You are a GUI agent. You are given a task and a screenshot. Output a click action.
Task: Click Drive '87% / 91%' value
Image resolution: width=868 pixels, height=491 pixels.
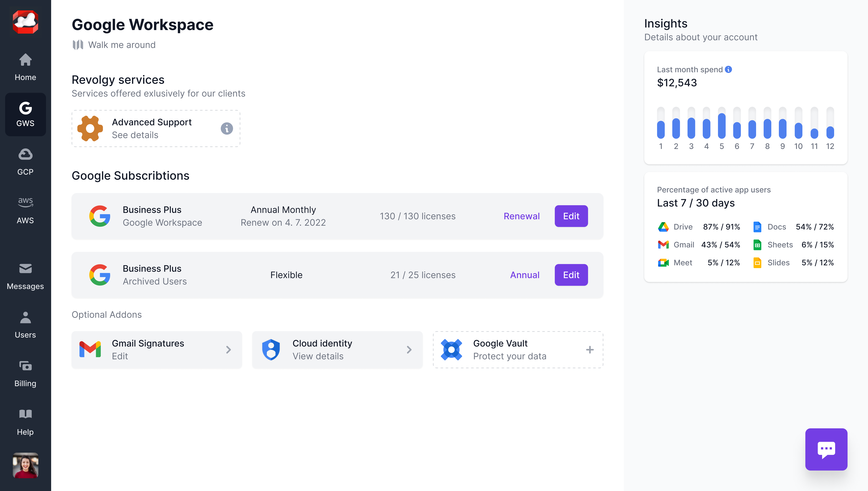coord(721,227)
